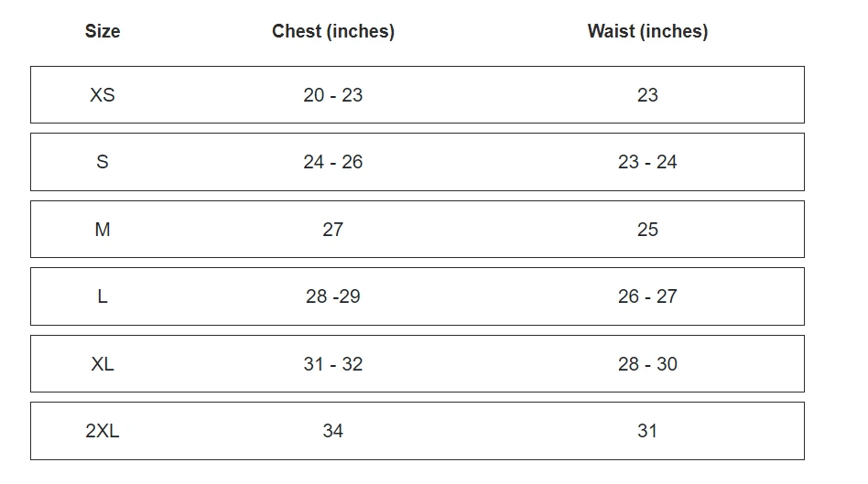Viewport: 868px width, 484px height.
Task: Click the L chest value 28 -29
Action: coord(333,296)
